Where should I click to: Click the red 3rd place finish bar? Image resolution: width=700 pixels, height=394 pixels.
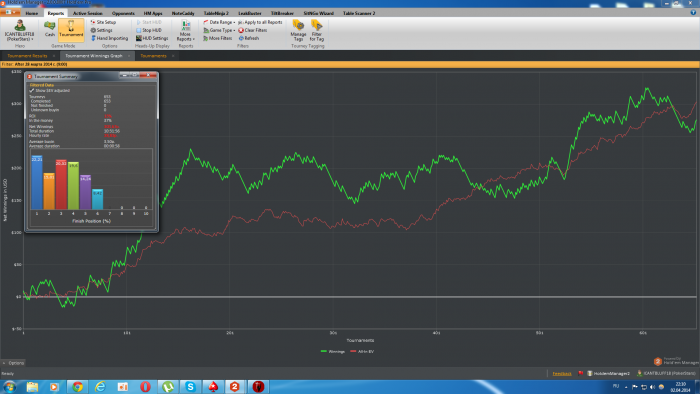click(61, 185)
